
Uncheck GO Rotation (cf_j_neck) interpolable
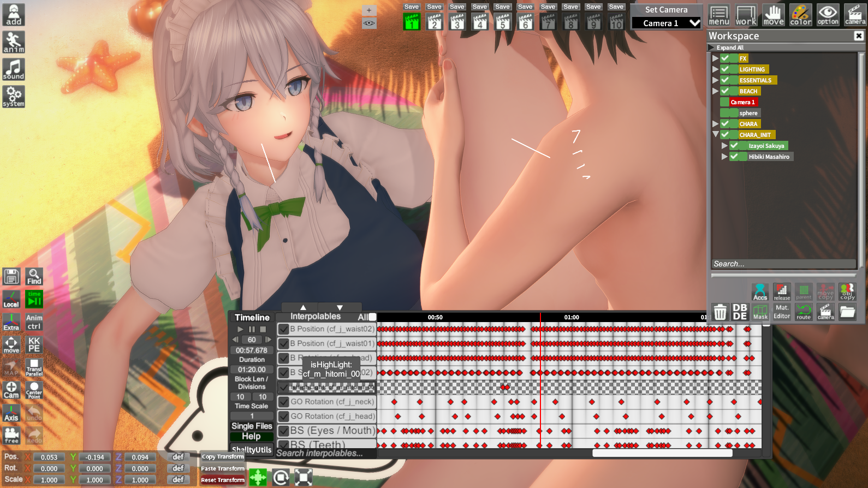coord(283,402)
